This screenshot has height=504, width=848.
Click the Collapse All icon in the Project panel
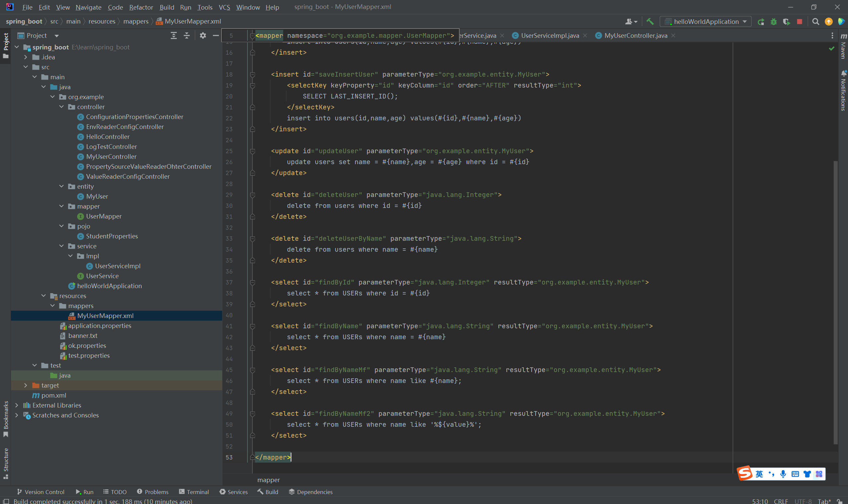(187, 36)
